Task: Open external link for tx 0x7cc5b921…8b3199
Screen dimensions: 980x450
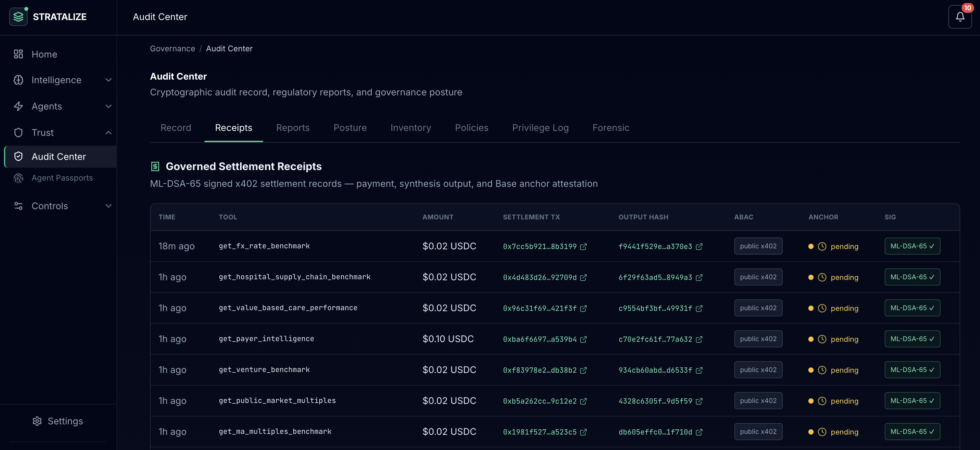Action: coord(583,246)
